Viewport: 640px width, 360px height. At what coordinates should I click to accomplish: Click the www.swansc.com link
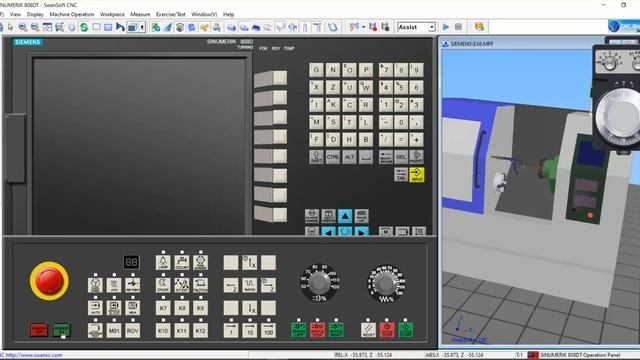(x=34, y=355)
